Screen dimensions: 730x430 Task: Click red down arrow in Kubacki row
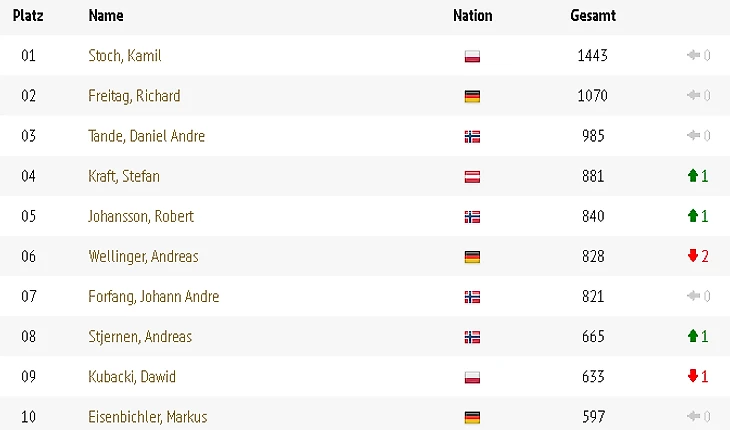coord(692,376)
